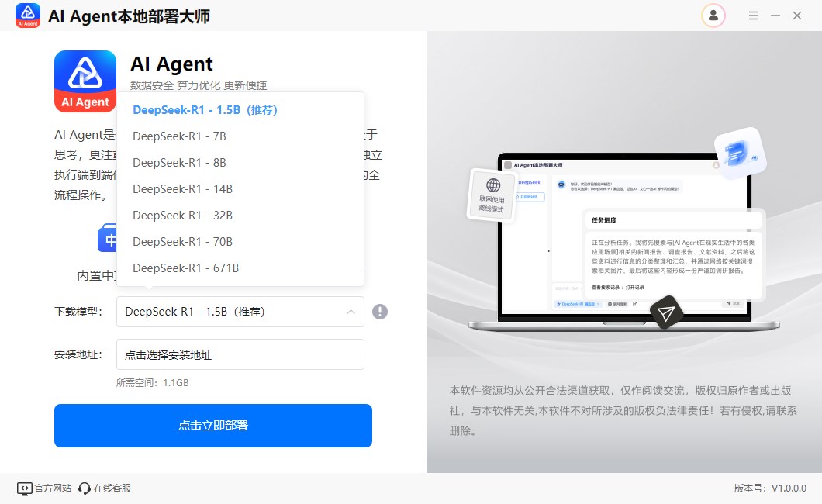Click the 安装地址 label
Screen dimensions: 822x504
pyautogui.click(x=78, y=354)
